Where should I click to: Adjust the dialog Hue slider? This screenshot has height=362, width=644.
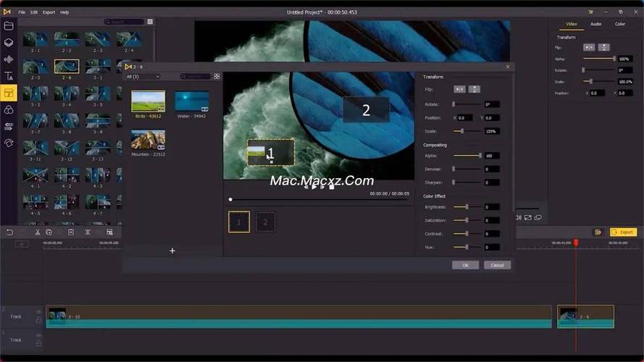[467, 247]
